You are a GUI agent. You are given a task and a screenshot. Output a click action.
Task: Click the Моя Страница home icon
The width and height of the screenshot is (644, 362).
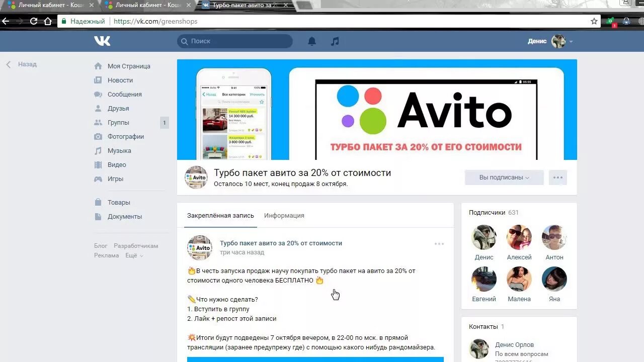pos(98,66)
